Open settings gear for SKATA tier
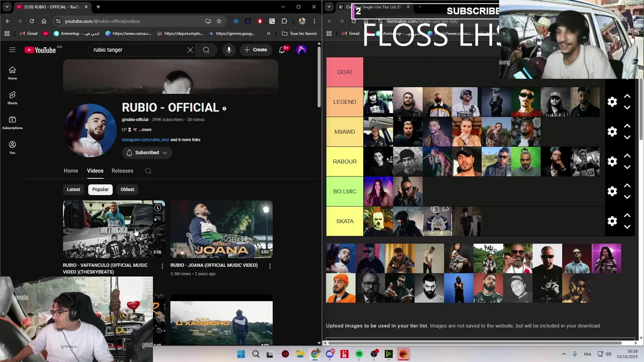The height and width of the screenshot is (362, 644). click(x=612, y=221)
